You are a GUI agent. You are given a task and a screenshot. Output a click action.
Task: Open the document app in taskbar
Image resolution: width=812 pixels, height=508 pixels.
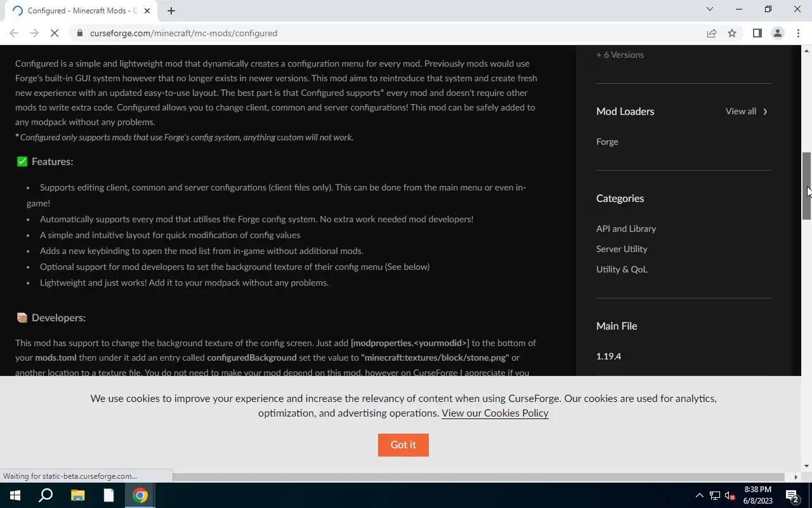[x=108, y=495]
